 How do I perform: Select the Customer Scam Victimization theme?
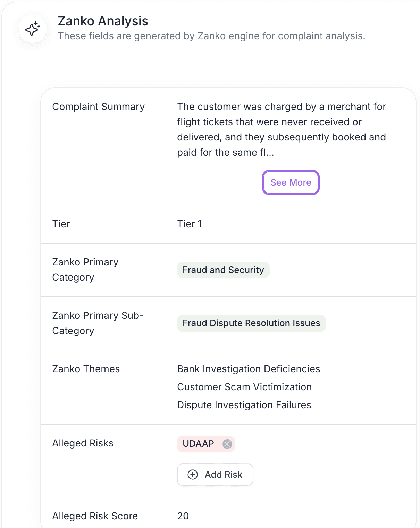(x=244, y=387)
